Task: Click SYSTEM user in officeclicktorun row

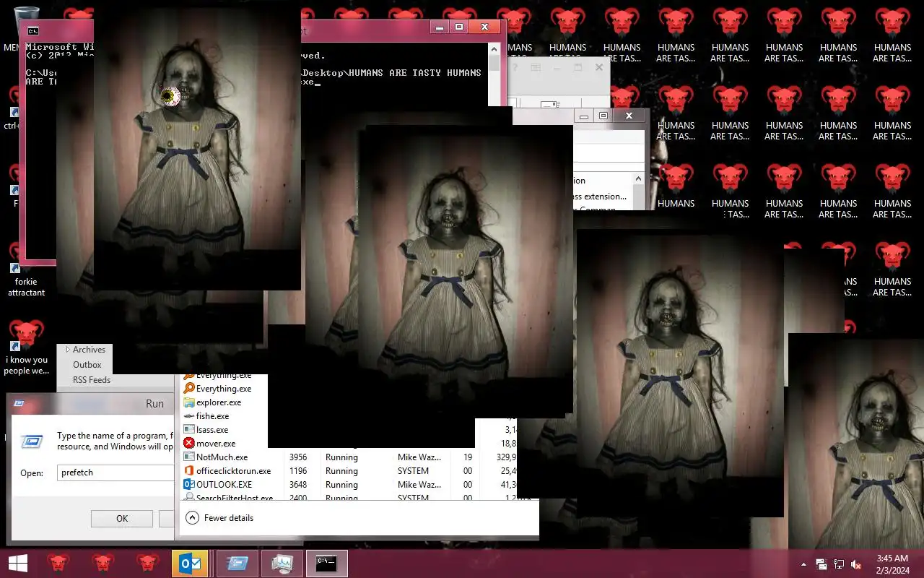Action: click(x=413, y=471)
